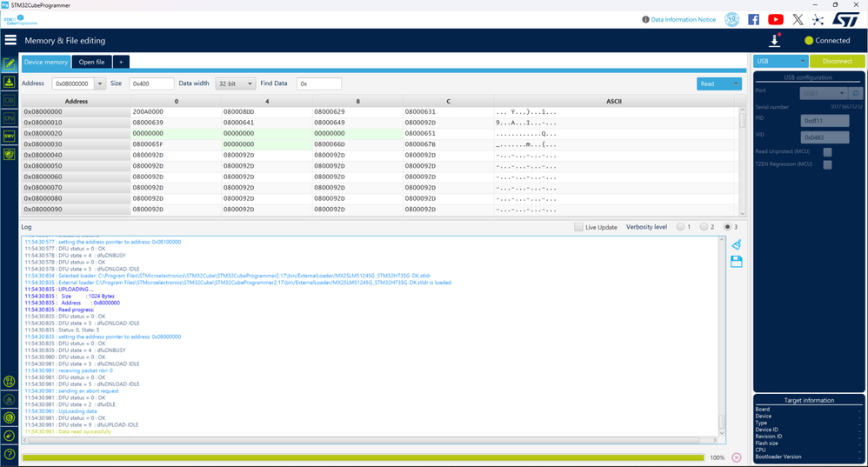
Task: Expand the Address dropdown arrow
Action: click(100, 83)
